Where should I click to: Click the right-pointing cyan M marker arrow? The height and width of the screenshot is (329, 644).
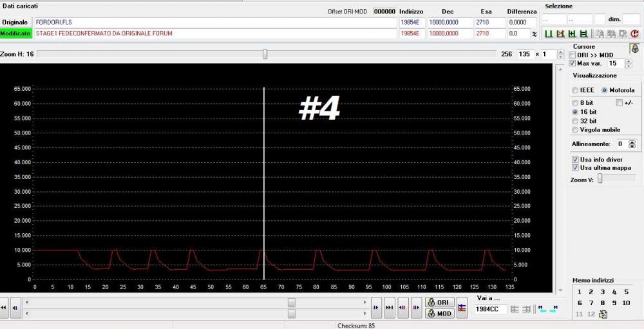[554, 309]
